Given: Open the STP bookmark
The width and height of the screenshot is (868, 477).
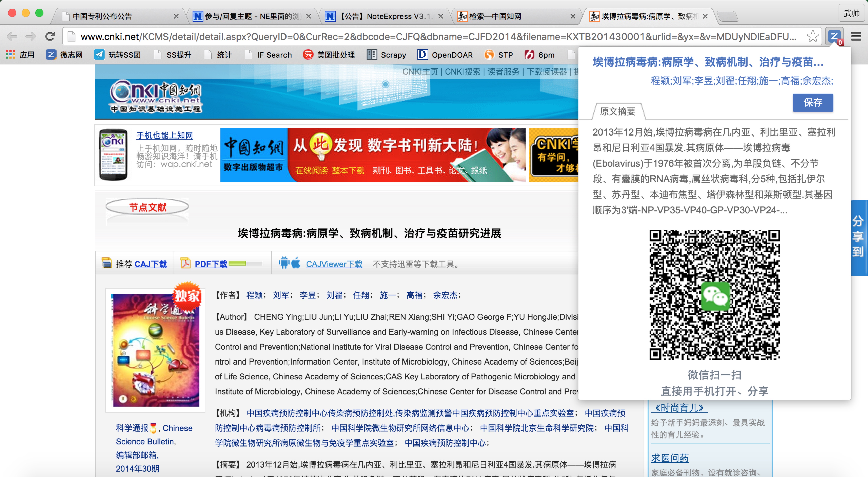Looking at the screenshot, I should pyautogui.click(x=498, y=55).
